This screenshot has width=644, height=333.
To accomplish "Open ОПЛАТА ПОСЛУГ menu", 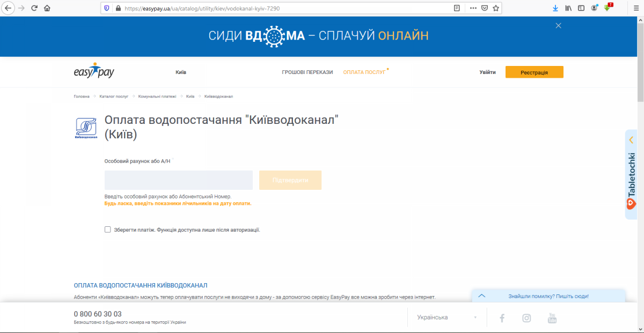I will pyautogui.click(x=364, y=72).
